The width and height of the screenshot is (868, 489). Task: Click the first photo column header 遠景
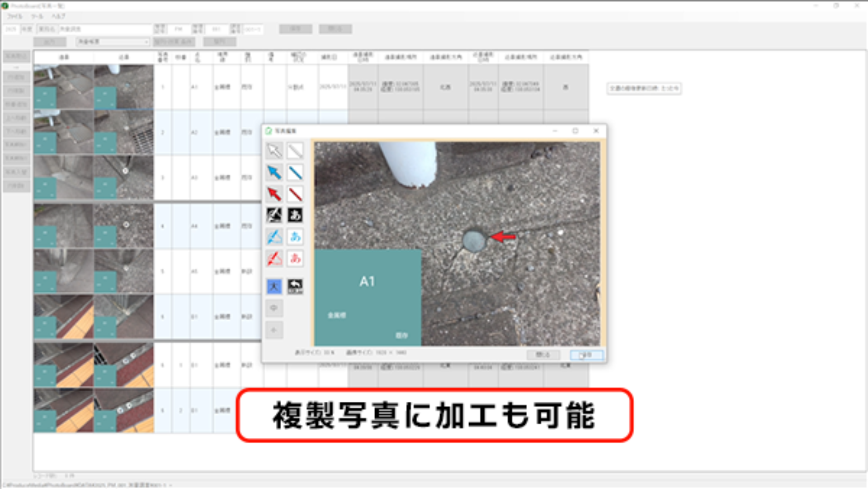coord(64,57)
